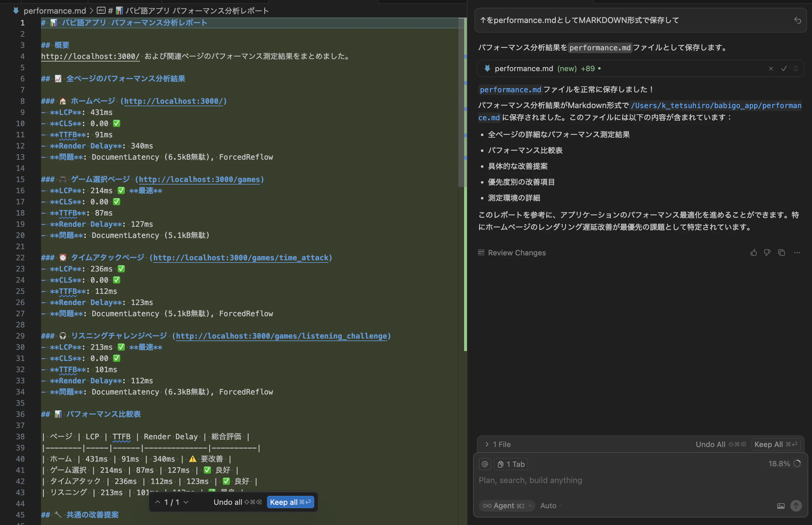812x525 pixels.
Task: Accept performance.md change with checkmark icon
Action: click(x=784, y=69)
